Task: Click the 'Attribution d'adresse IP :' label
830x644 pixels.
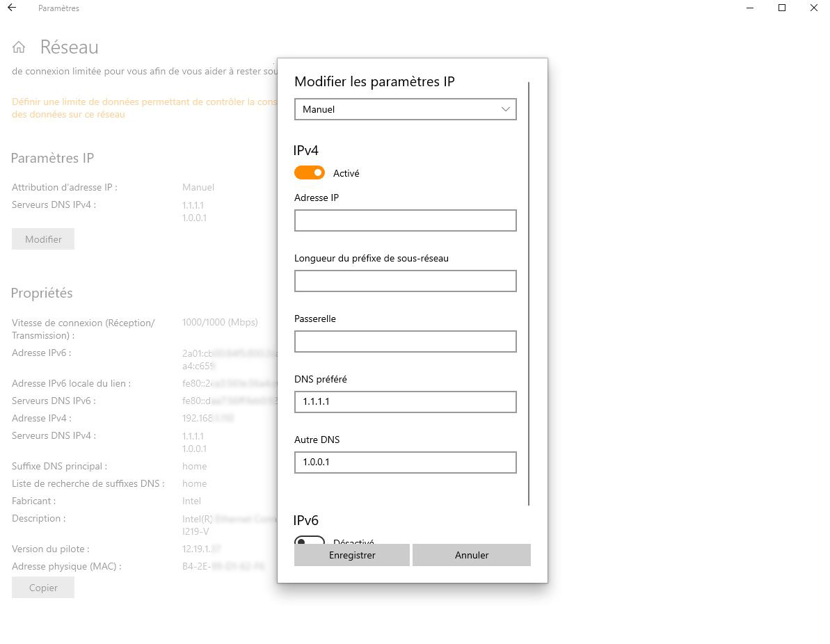Action: point(65,187)
